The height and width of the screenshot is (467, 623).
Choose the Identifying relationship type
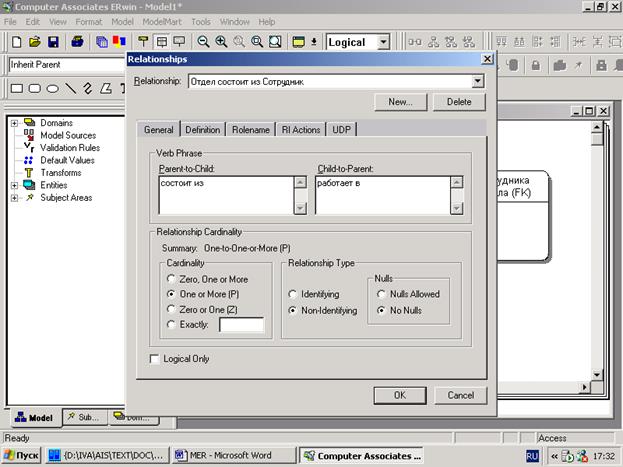(293, 295)
